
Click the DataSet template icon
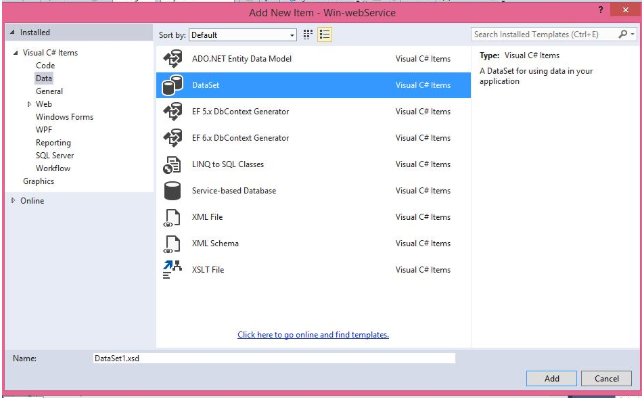(172, 85)
